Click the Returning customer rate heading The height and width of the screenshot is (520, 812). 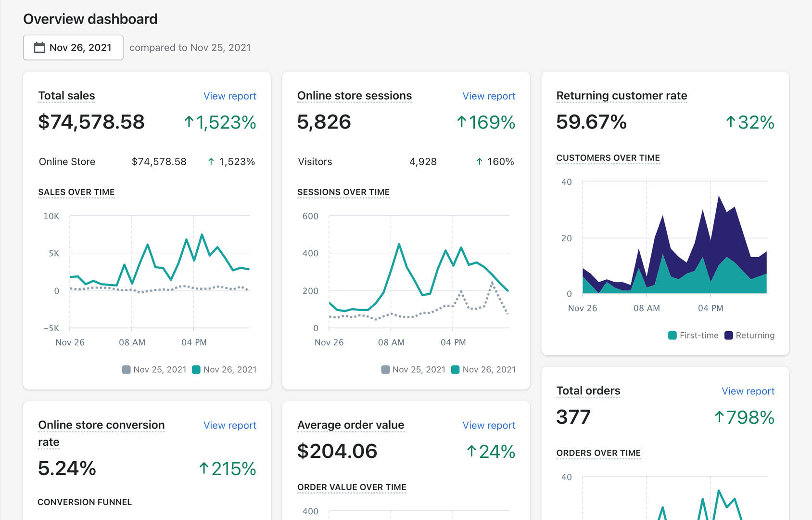coord(622,96)
